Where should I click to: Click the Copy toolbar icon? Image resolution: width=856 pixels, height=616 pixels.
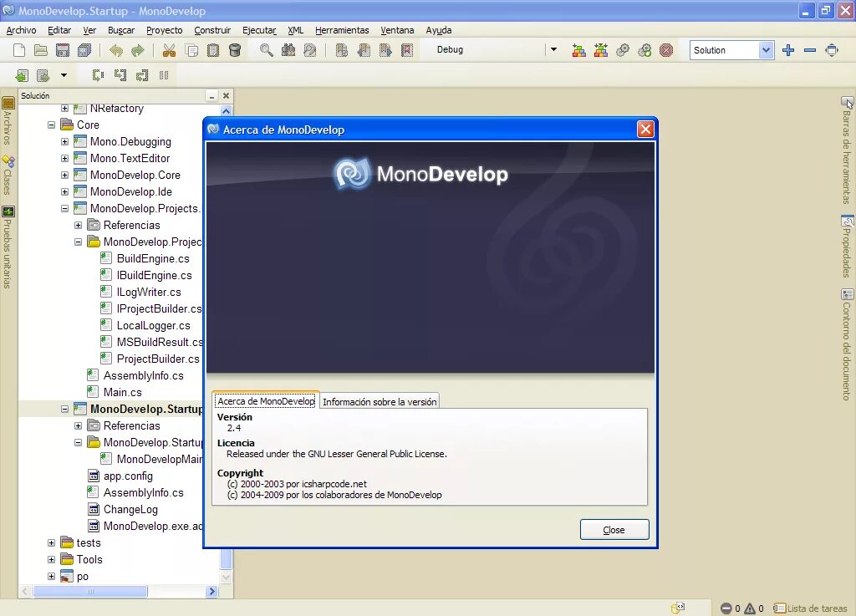coord(191,50)
